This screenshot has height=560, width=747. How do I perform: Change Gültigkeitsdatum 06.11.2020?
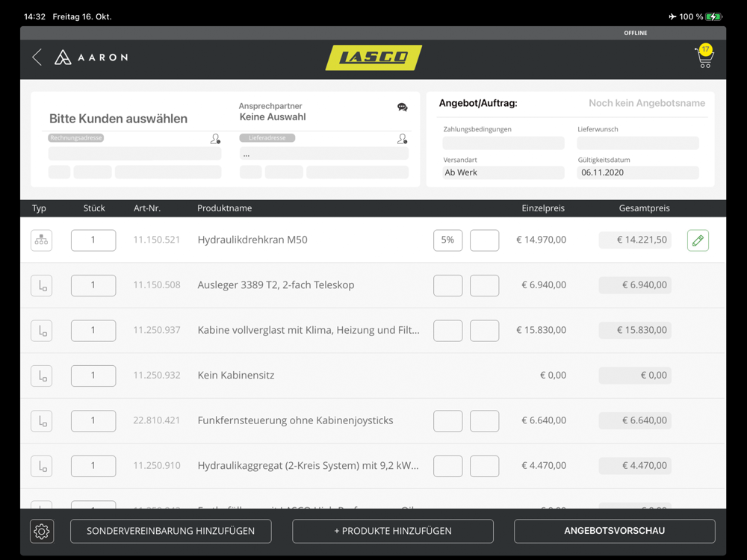tap(638, 172)
